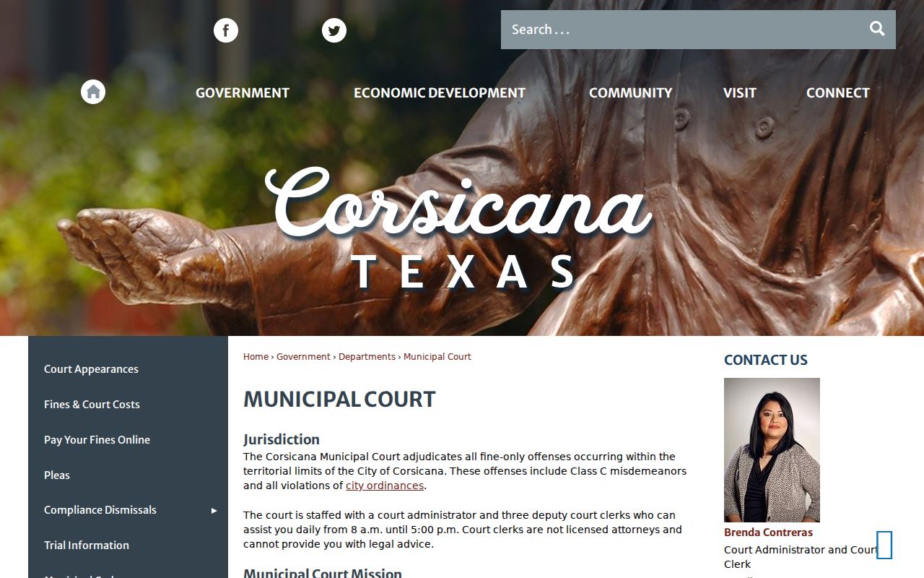Open the Visit menu

click(x=740, y=93)
